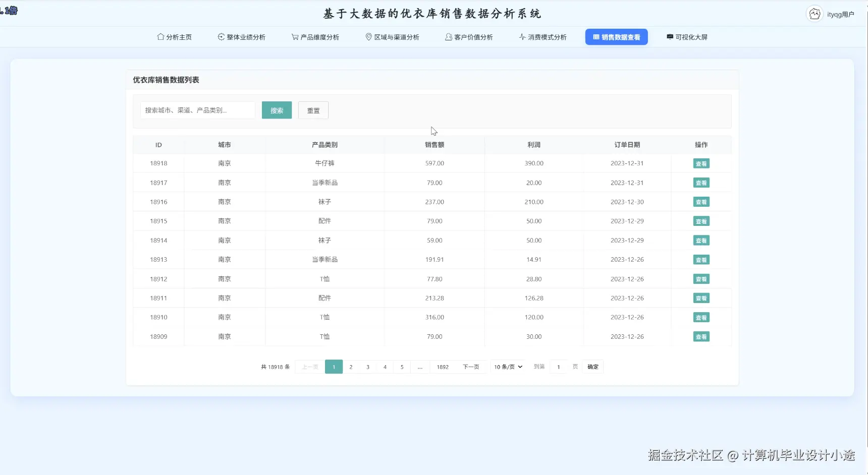Click the ityqg用户 username

click(841, 14)
